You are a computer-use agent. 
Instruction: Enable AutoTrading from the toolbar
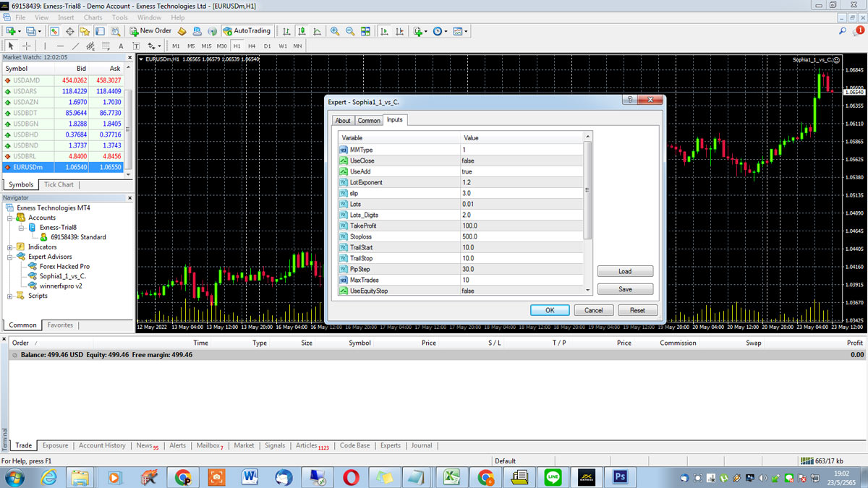coord(246,31)
